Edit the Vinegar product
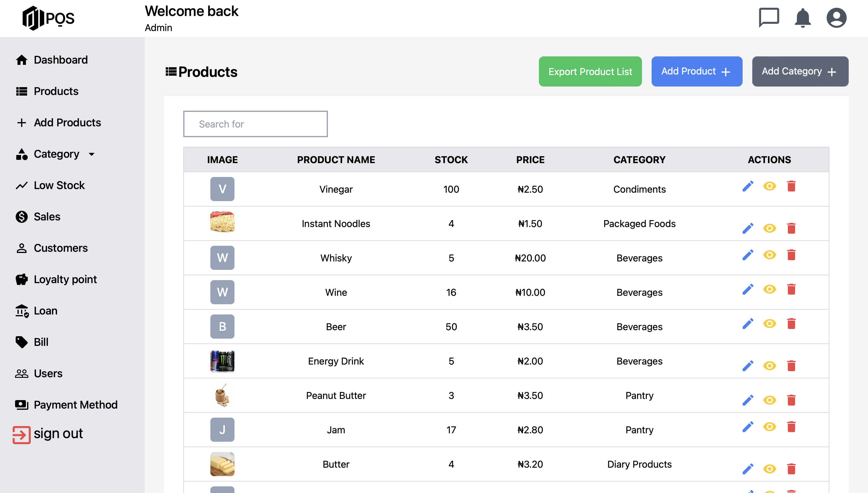Image resolution: width=868 pixels, height=493 pixels. tap(748, 186)
